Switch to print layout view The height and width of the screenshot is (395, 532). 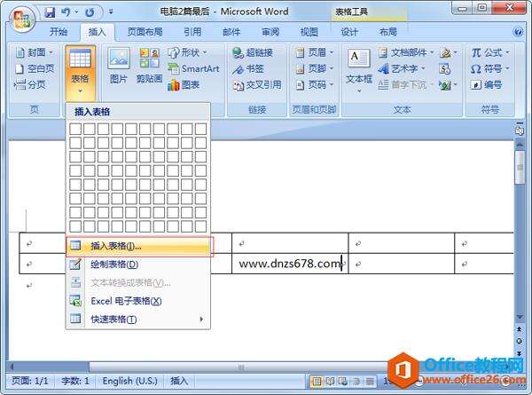[317, 382]
